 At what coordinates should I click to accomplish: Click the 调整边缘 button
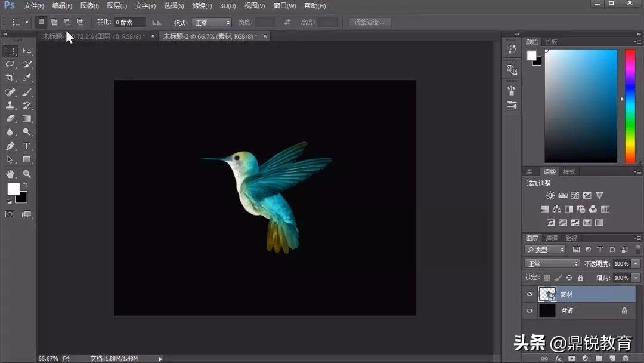[x=370, y=22]
